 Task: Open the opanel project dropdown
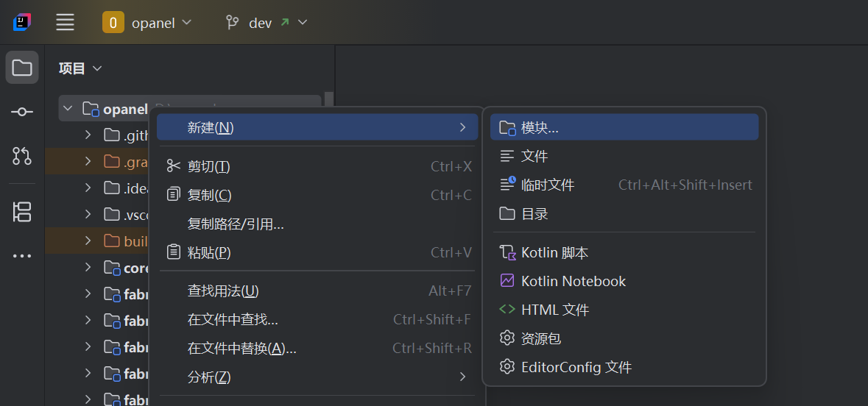coord(147,23)
